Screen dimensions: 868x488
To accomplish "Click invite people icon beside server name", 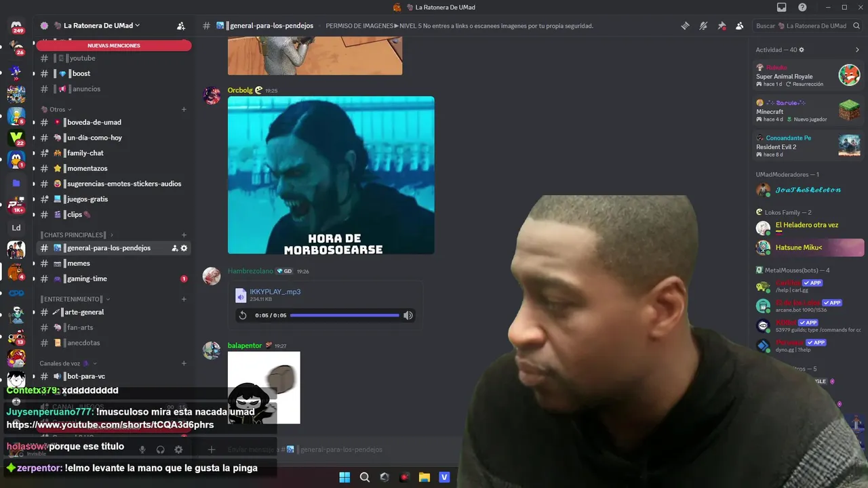I will [181, 26].
